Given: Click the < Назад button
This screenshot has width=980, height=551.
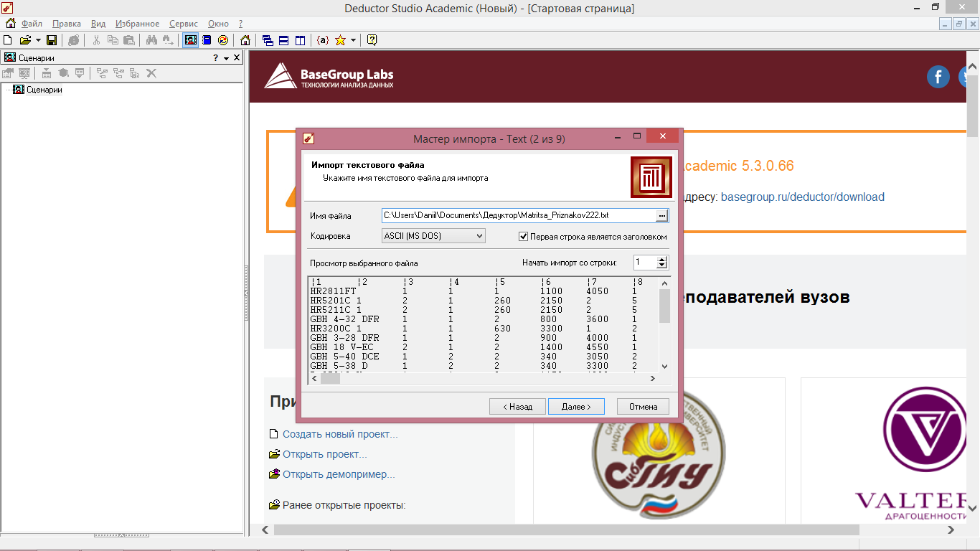Looking at the screenshot, I should point(517,407).
